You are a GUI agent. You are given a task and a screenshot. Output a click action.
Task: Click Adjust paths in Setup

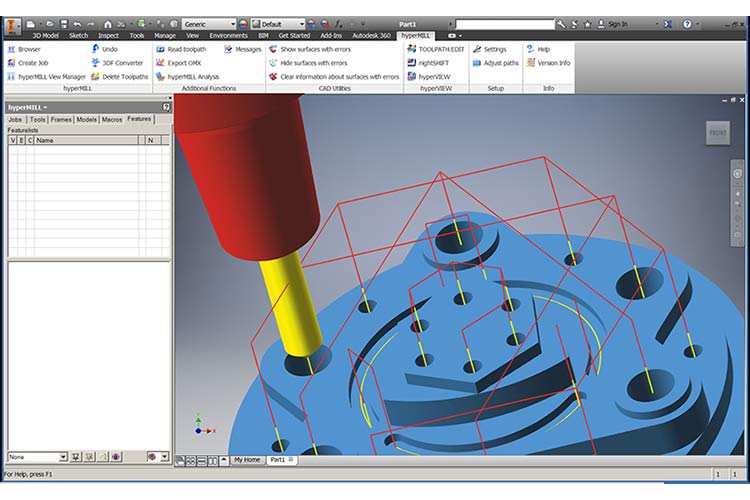(496, 63)
